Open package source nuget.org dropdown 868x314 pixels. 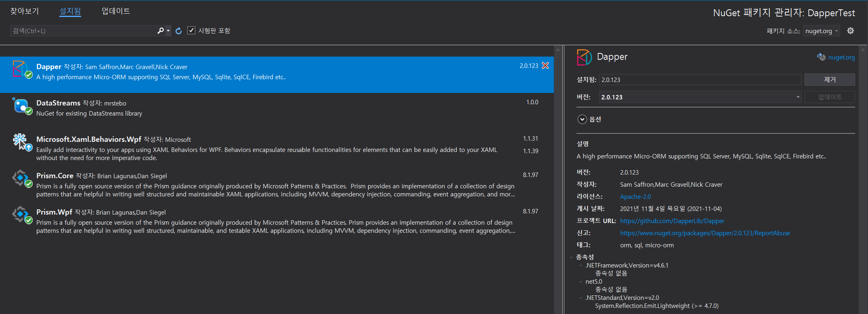point(821,31)
